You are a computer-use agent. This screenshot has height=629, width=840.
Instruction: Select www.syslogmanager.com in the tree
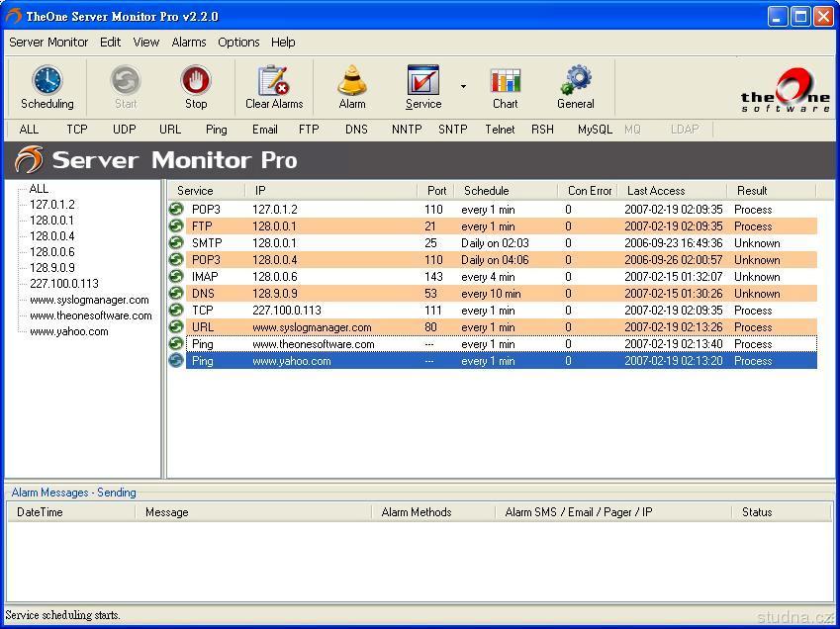coord(89,300)
